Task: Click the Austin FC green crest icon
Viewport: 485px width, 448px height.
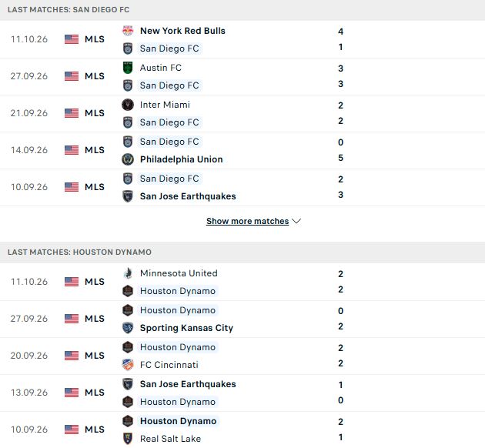Action: point(128,68)
